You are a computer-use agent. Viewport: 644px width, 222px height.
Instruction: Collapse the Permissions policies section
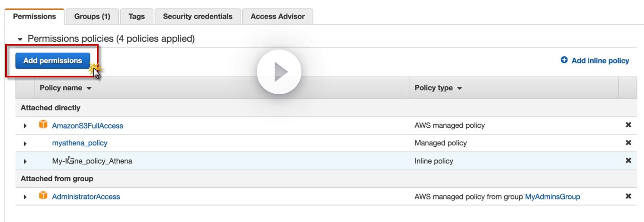click(20, 40)
